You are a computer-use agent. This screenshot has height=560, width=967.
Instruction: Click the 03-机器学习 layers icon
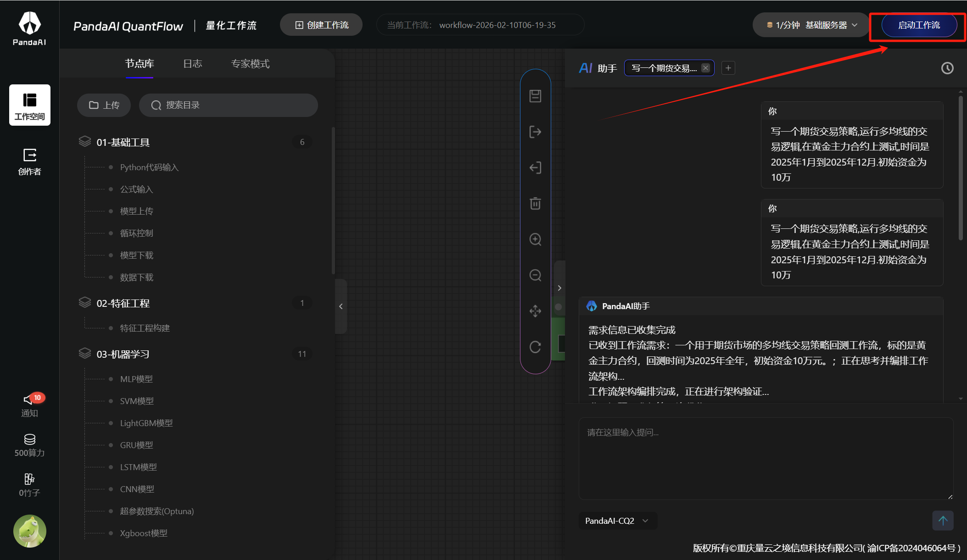coord(85,354)
